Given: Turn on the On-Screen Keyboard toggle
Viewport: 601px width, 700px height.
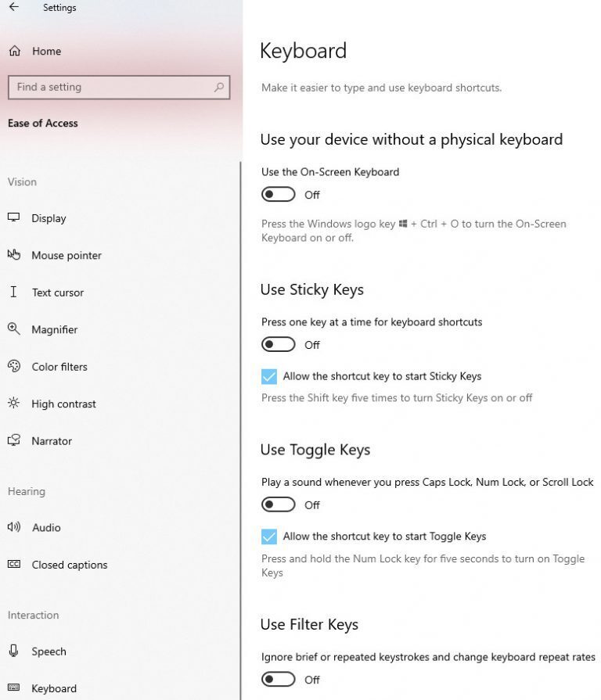Looking at the screenshot, I should (278, 194).
